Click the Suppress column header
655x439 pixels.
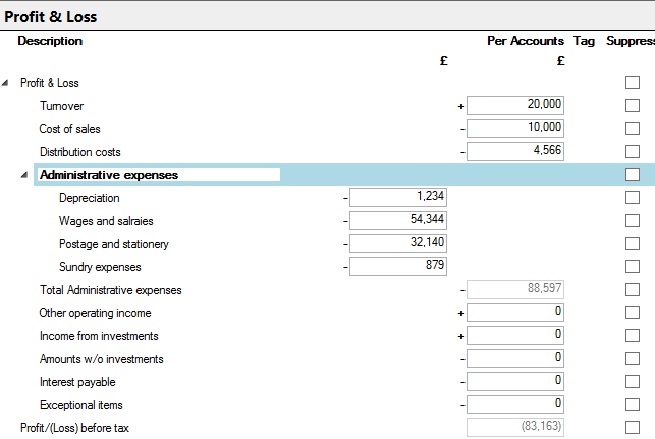630,41
